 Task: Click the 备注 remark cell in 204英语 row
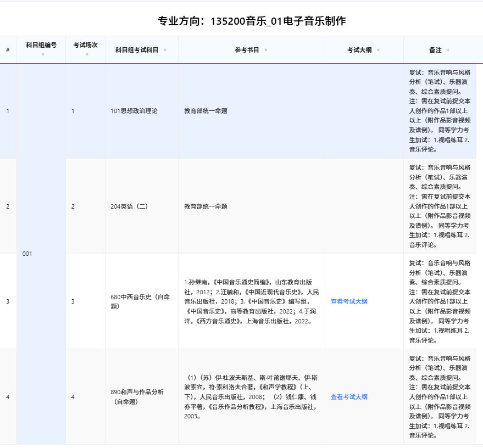click(440, 206)
